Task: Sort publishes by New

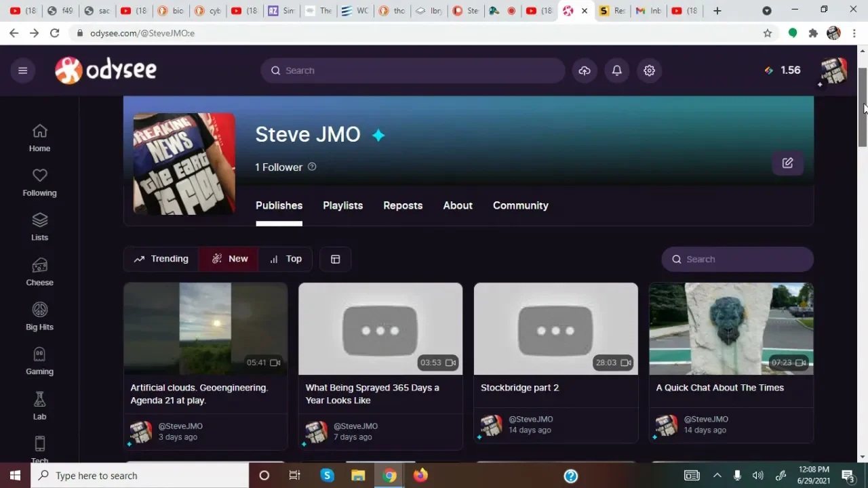Action: (229, 259)
